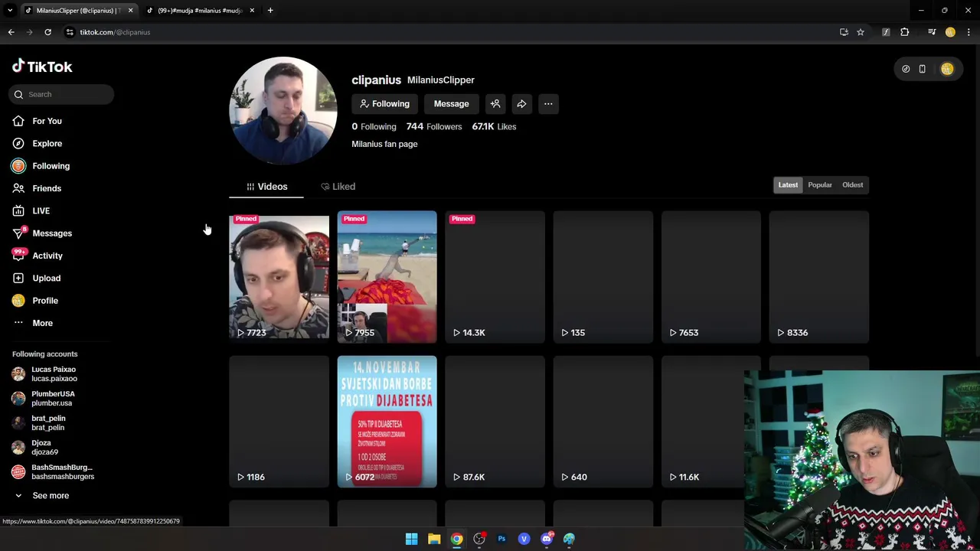Click the Following button on the profile
980x551 pixels.
pos(385,103)
